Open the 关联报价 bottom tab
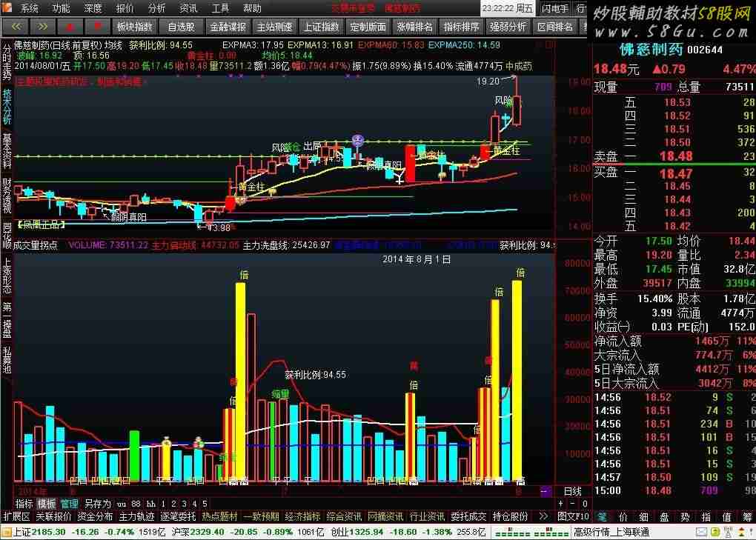Viewport: 756px width, 540px height. click(53, 516)
